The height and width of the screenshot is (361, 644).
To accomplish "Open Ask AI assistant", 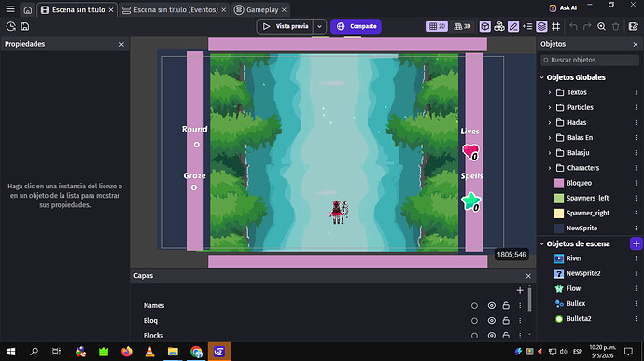I will pyautogui.click(x=563, y=7).
